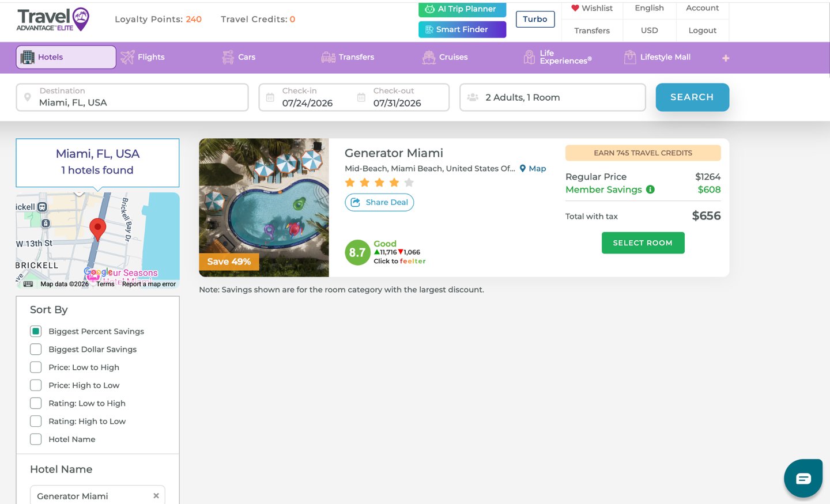Click the Save 49% badge on photo

pyautogui.click(x=229, y=262)
